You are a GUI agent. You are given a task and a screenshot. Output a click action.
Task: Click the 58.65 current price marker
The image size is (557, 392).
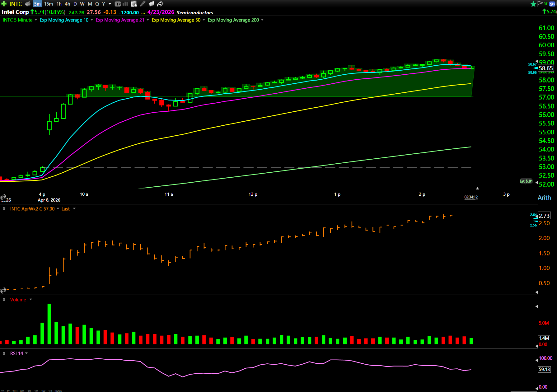[x=545, y=68]
